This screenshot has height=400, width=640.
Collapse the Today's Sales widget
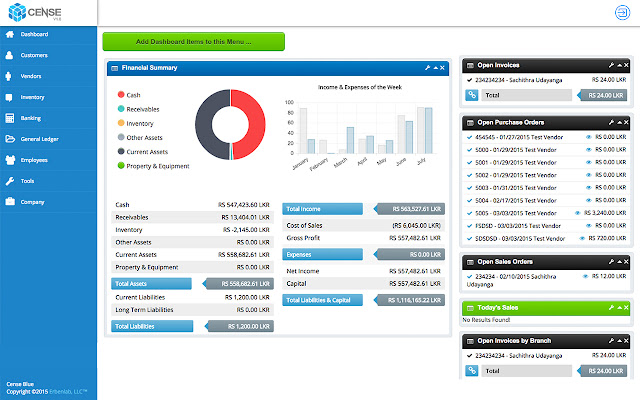pos(620,308)
